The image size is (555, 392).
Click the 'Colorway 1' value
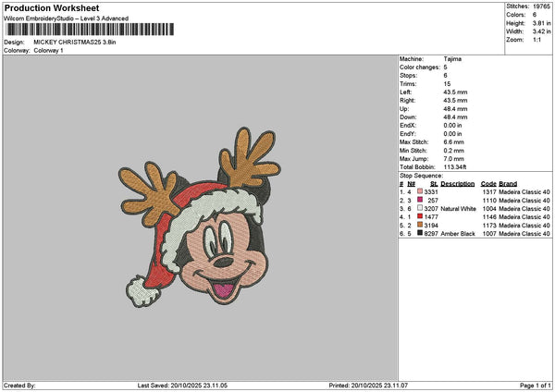pos(48,51)
